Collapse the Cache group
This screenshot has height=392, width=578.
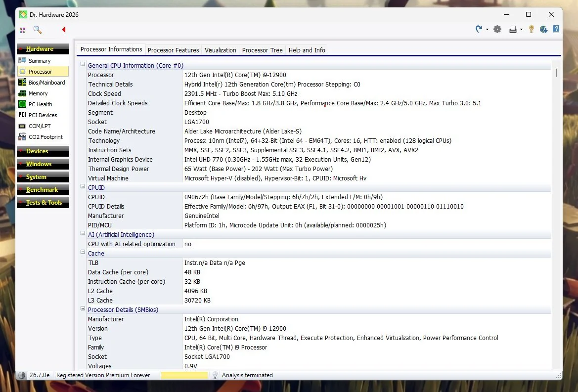click(83, 252)
